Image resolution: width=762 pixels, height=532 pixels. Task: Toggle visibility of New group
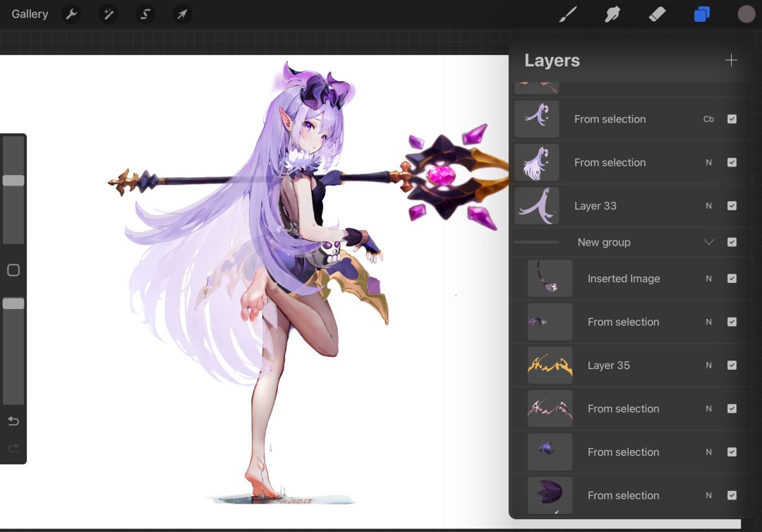[732, 242]
